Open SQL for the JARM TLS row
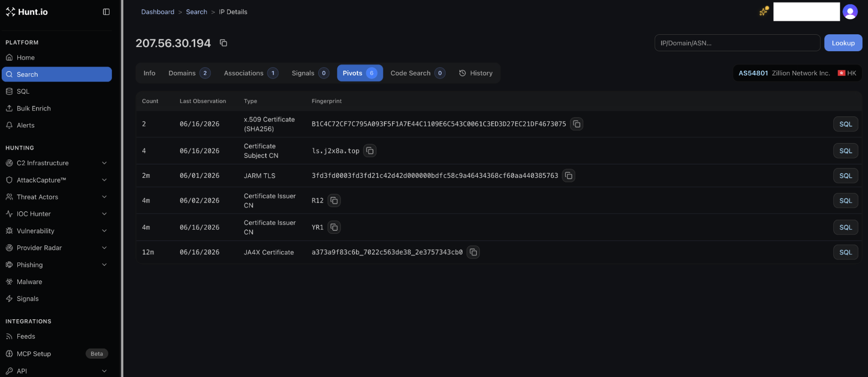The height and width of the screenshot is (377, 868). (845, 176)
